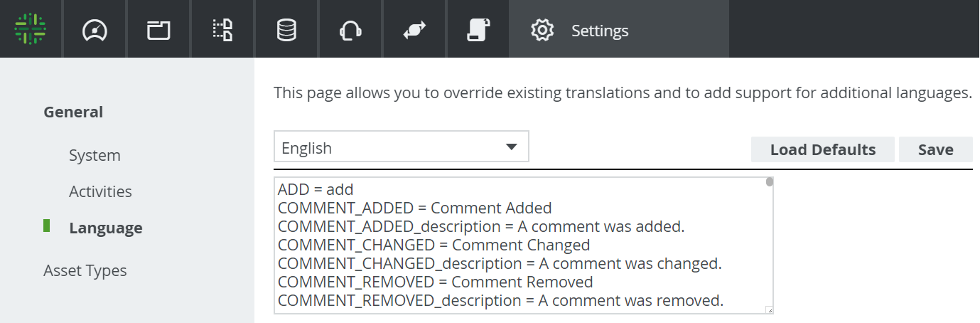Open the database cylinder icon
Image resolution: width=980 pixels, height=323 pixels.
click(286, 30)
